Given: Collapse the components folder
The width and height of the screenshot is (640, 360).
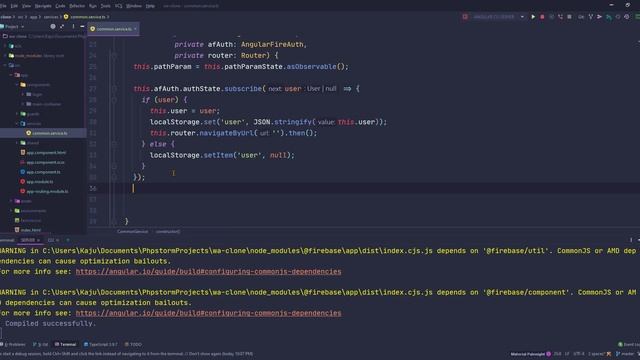Looking at the screenshot, I should click(17, 84).
